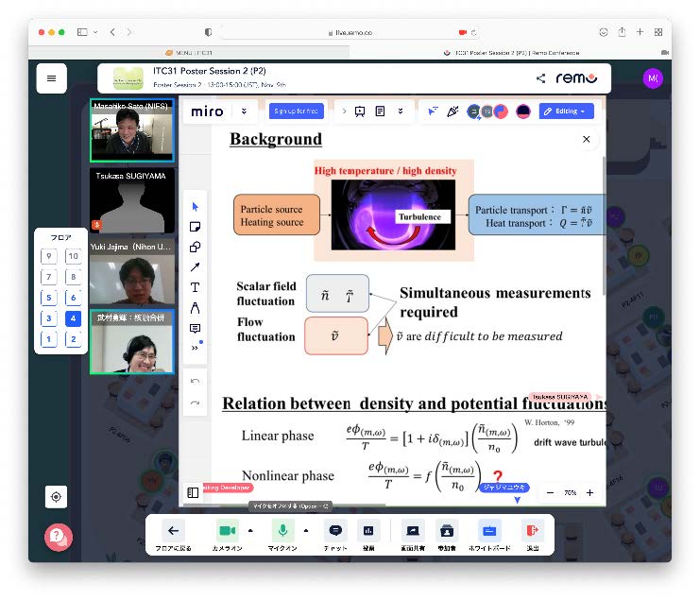Open Editing mode dropdown
700x600 pixels.
tap(566, 111)
